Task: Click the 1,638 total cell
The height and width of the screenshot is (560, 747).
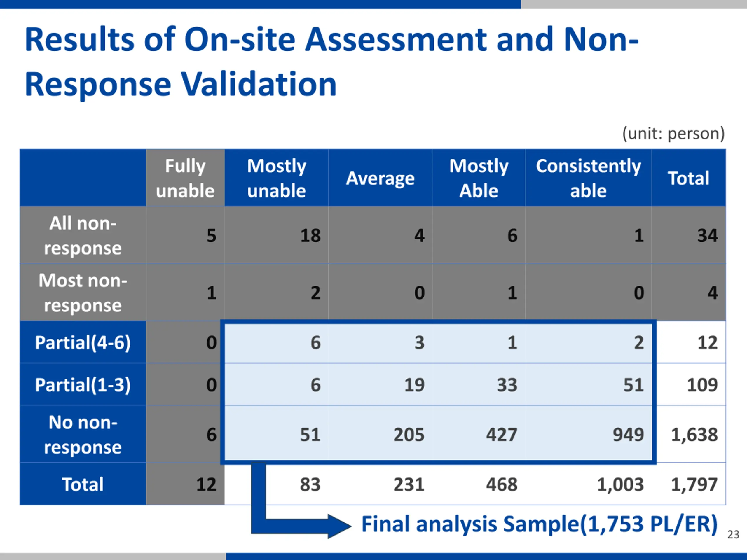Action: 694,434
